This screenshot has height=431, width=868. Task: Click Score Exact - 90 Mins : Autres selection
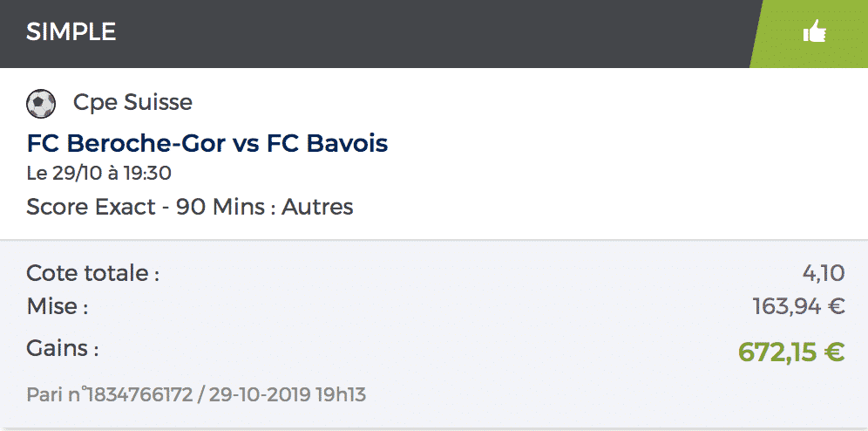click(x=190, y=207)
